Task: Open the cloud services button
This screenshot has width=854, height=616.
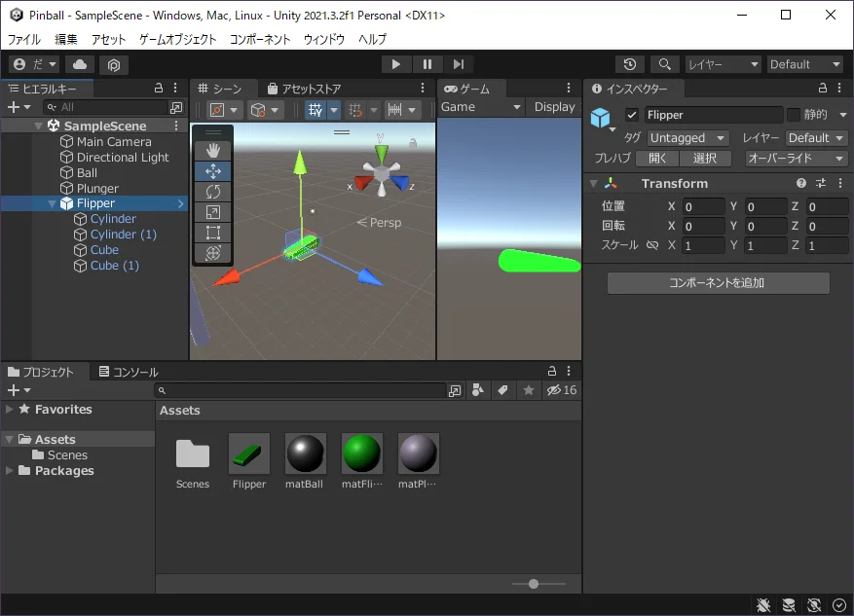Action: tap(80, 65)
